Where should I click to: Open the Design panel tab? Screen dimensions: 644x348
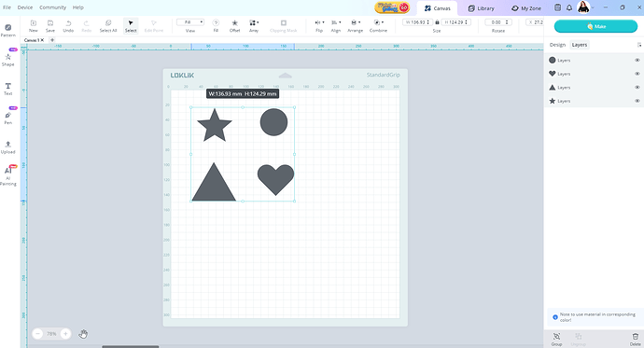pos(557,45)
